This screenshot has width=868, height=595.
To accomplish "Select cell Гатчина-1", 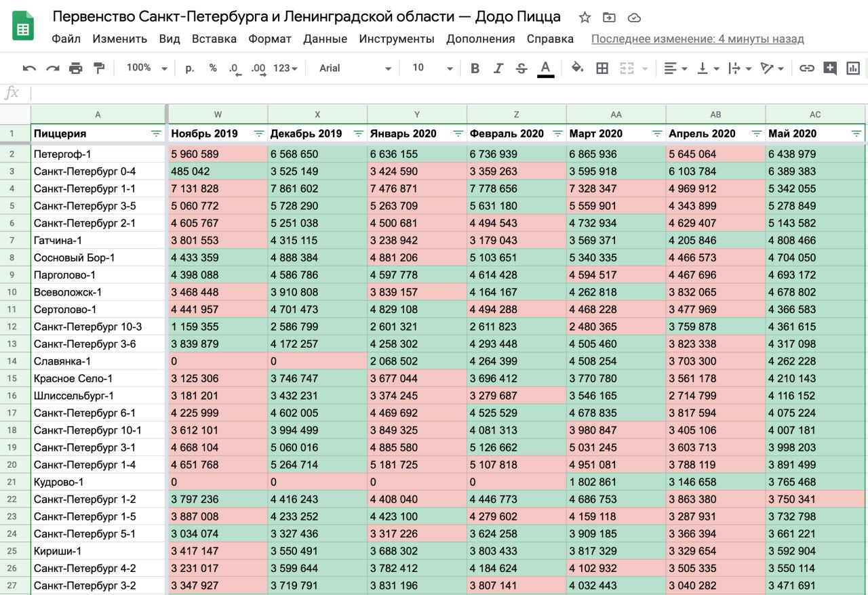I will point(98,240).
